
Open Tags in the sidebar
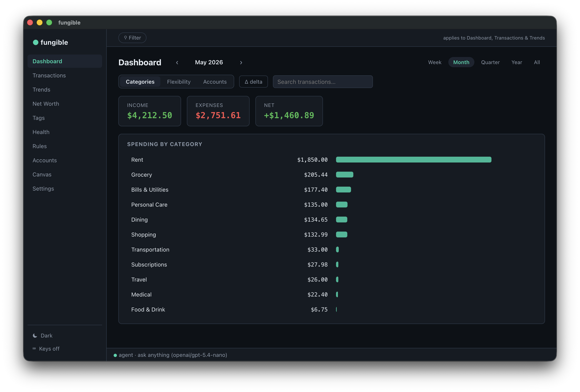click(65, 118)
